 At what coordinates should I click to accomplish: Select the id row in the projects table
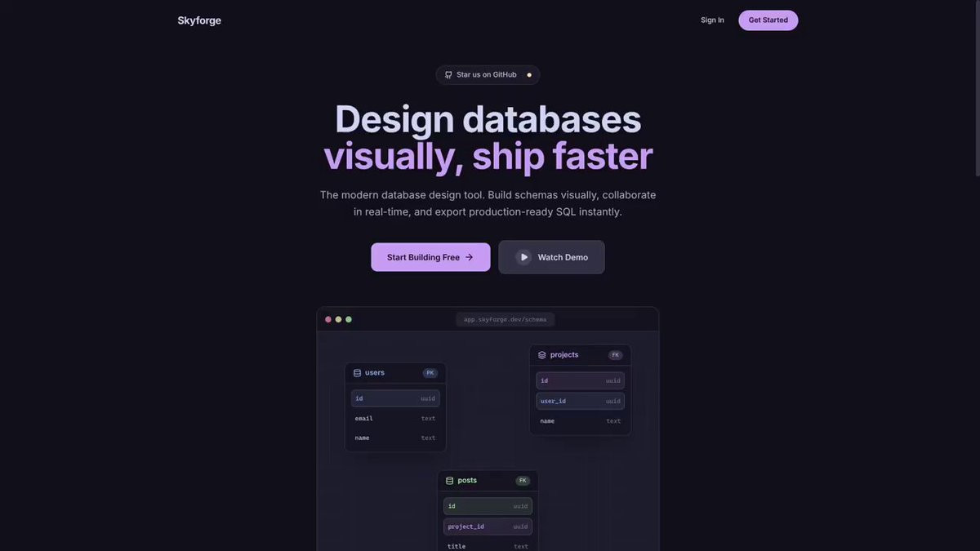click(581, 380)
